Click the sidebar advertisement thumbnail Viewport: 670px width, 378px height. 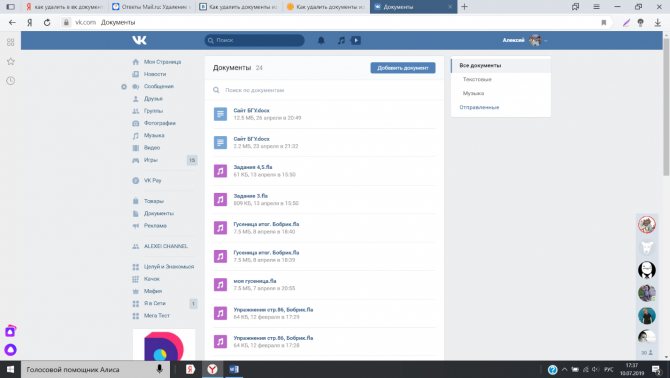[x=164, y=345]
